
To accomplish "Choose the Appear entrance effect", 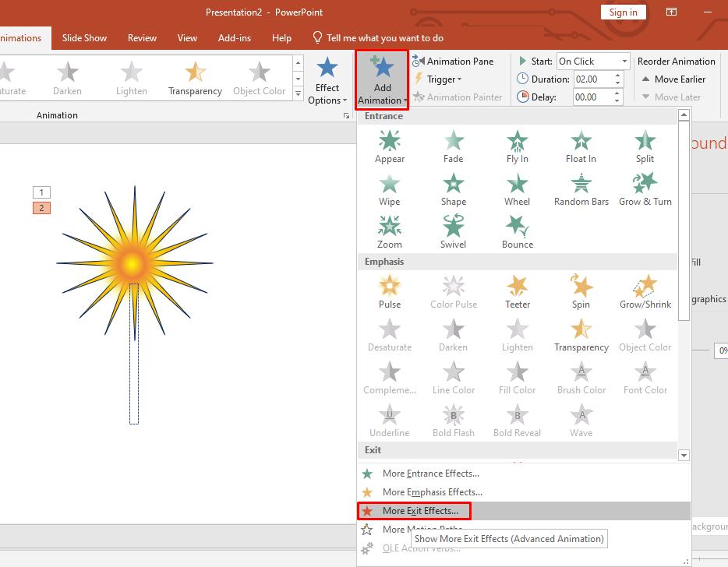I will point(389,146).
